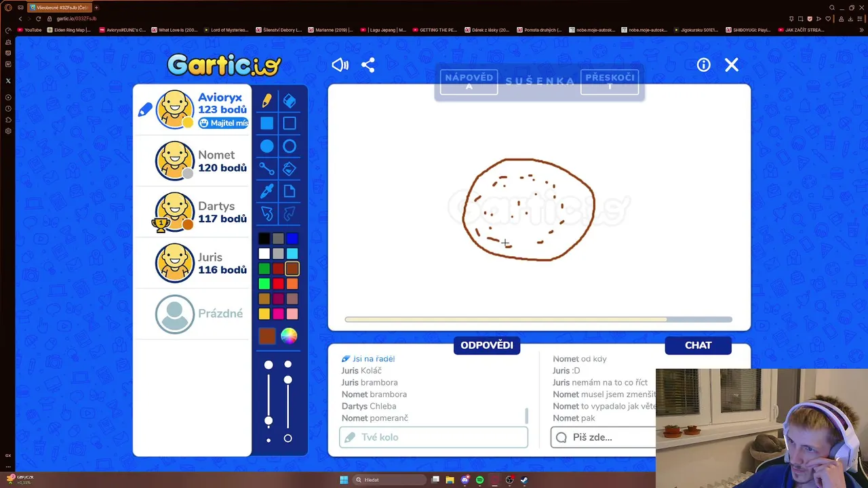Click the taskbar Hledat search box

click(x=389, y=480)
